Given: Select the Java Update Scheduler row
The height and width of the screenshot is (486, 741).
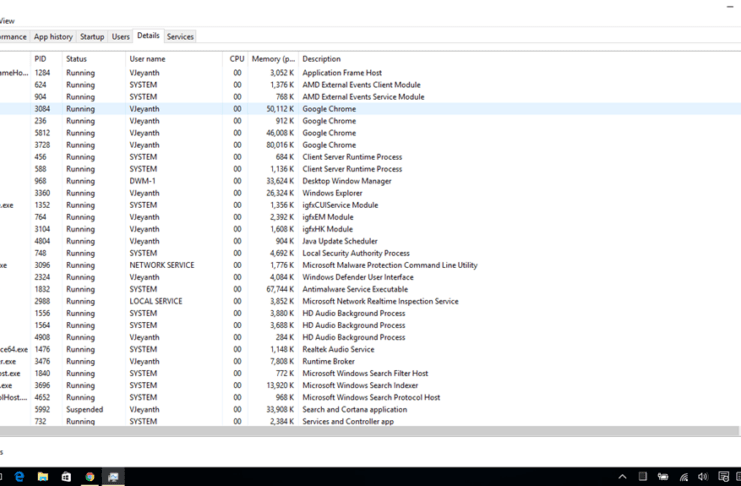Looking at the screenshot, I should 370,241.
